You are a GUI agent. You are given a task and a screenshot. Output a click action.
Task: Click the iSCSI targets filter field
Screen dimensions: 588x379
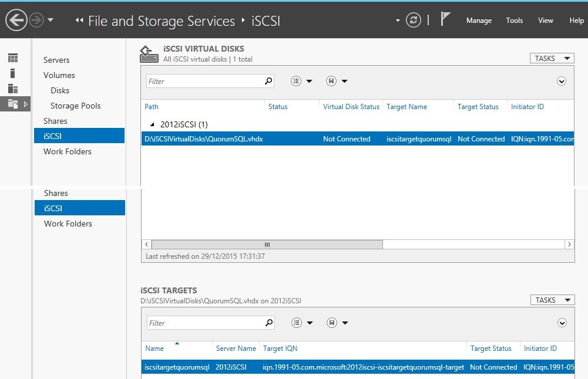click(x=204, y=323)
